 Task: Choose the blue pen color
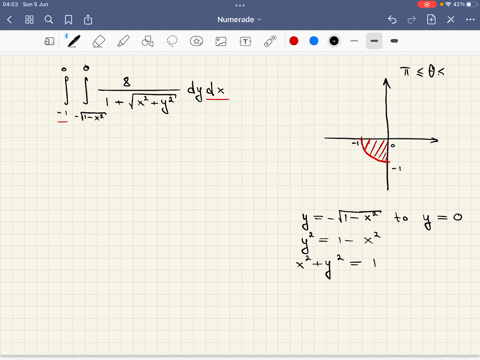click(x=314, y=41)
